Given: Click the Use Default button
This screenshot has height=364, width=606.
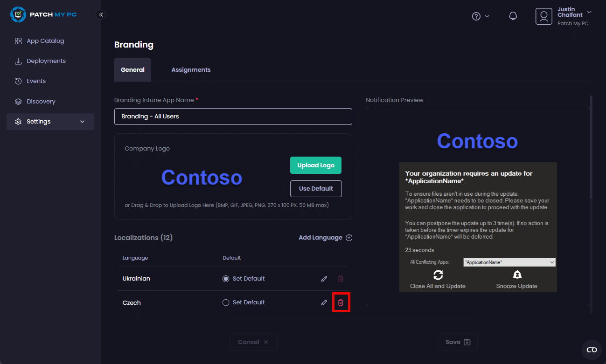Looking at the screenshot, I should tap(316, 189).
